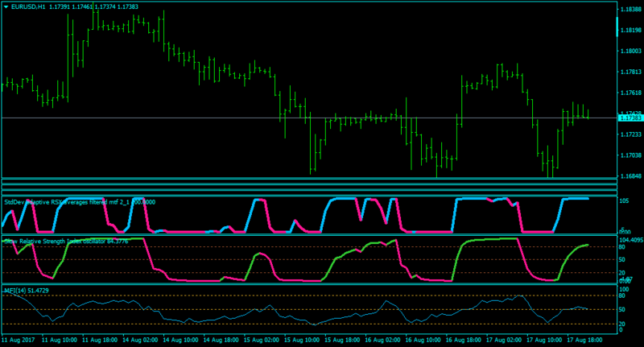Click the Slow Relative Strength Index label
Viewport: 644px width, 347px height.
pos(66,242)
